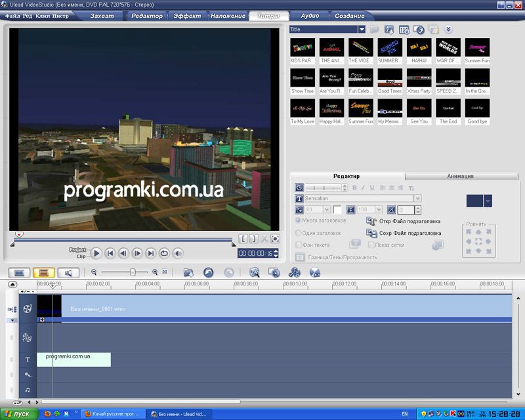Open the Редактор step tab
525x420 pixels.
click(x=146, y=16)
